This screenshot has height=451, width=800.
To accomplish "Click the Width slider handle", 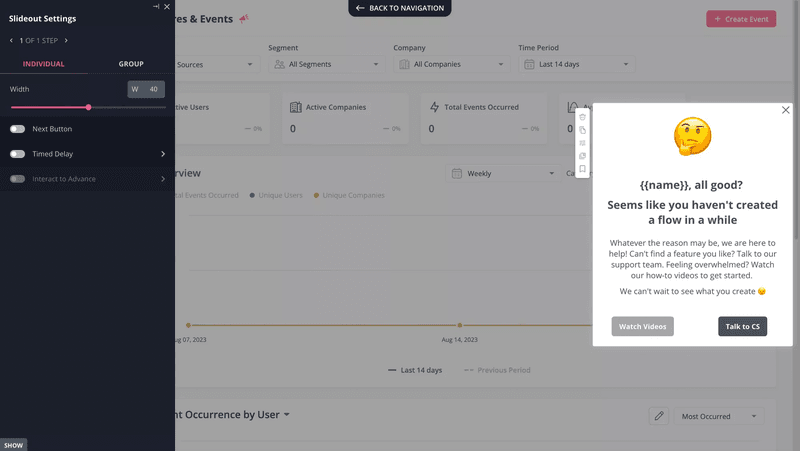I will [x=89, y=107].
